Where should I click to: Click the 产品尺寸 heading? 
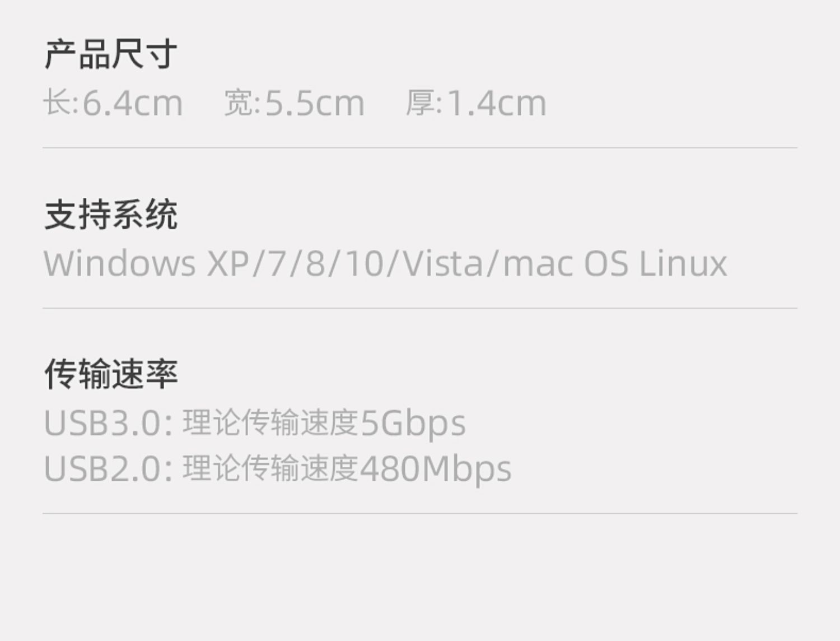[x=111, y=54]
